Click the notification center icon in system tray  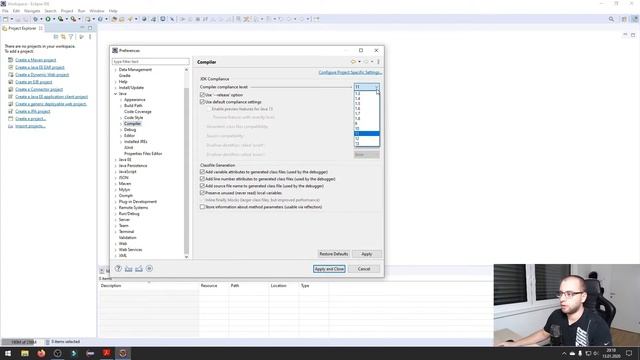pyautogui.click(x=629, y=353)
